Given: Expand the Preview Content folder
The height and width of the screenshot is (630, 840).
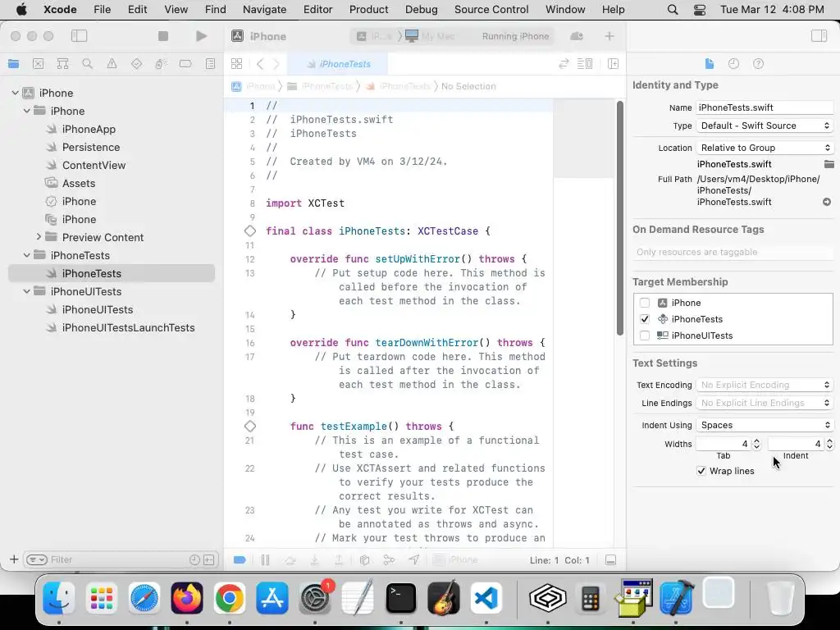Looking at the screenshot, I should (39, 237).
